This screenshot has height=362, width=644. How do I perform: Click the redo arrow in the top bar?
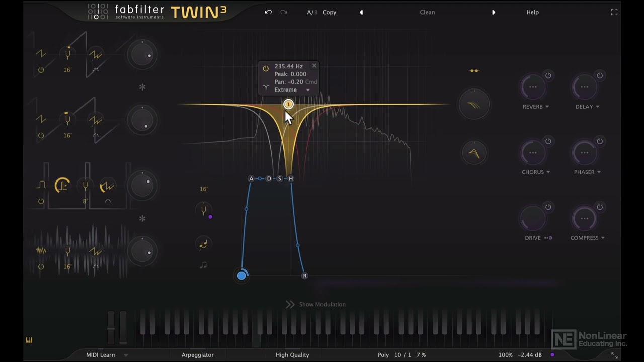tap(284, 12)
